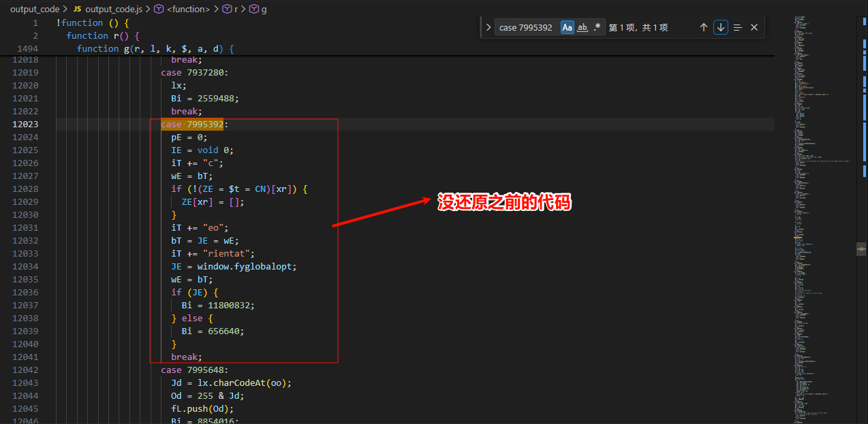Click sticky line 'function g(r, l, k, $, a, d) {'

[x=155, y=48]
